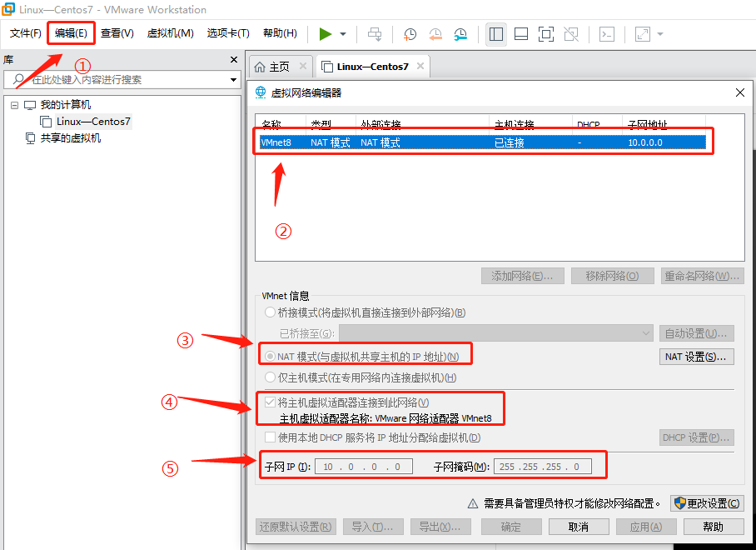This screenshot has height=550, width=756.
Task: Click 重命名网络(W) button
Action: [x=702, y=276]
